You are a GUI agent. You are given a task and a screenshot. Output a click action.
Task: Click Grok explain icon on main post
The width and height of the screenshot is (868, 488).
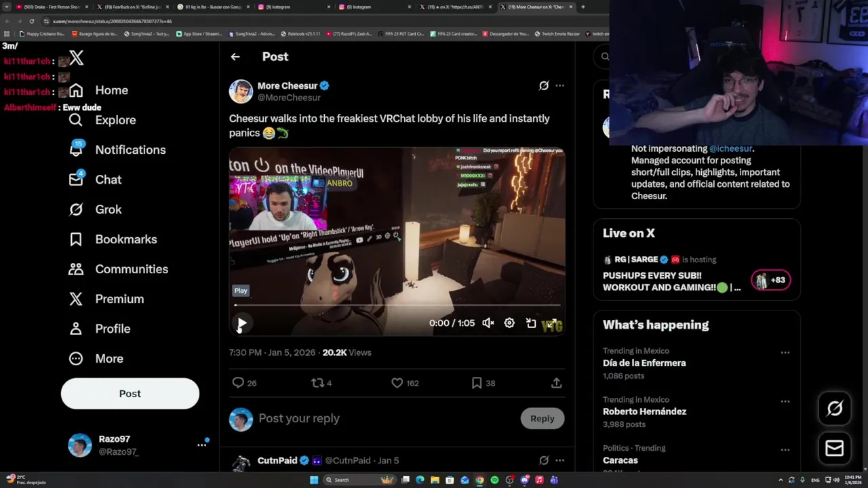pyautogui.click(x=544, y=85)
